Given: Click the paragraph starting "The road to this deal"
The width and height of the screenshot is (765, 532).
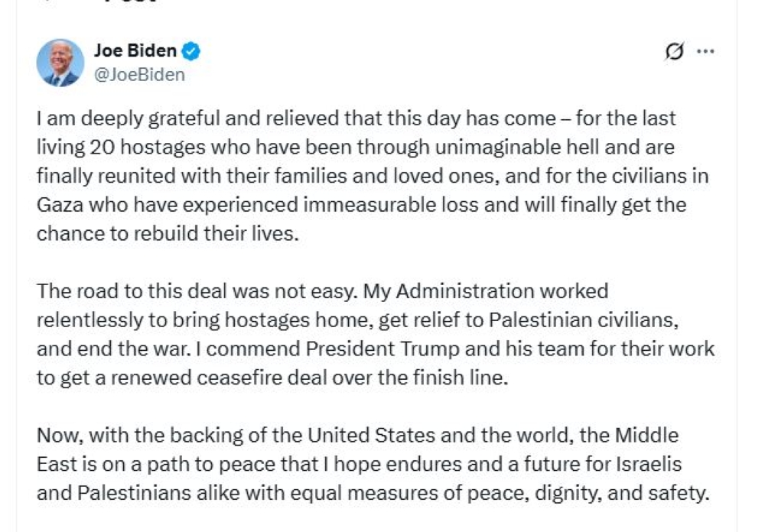Looking at the screenshot, I should point(375,334).
